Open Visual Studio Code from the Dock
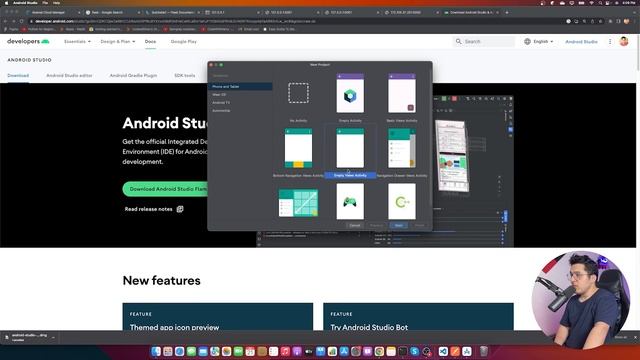 pos(443,351)
